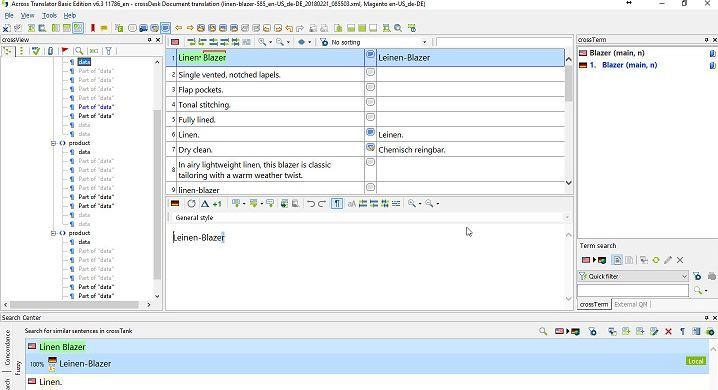
Task: Click the magnifier search button beside term input
Action: [x=697, y=290]
